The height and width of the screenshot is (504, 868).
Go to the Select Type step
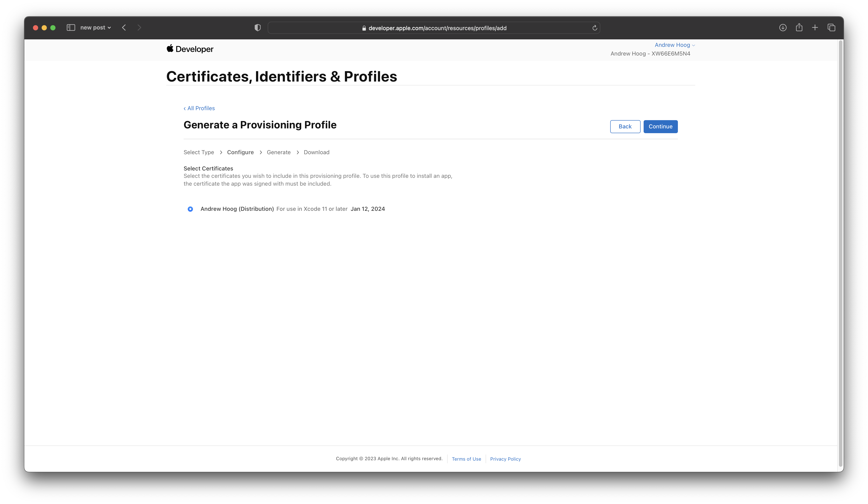coord(199,152)
